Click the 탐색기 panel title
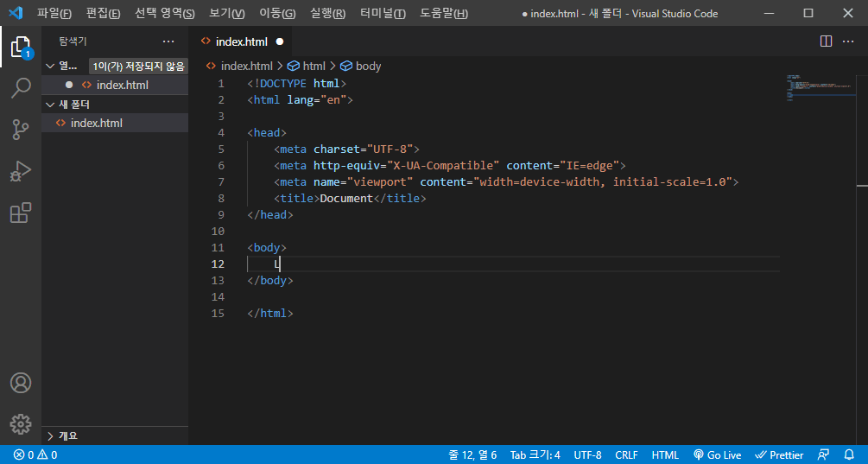Screen dimensions: 868x464 click(x=73, y=41)
